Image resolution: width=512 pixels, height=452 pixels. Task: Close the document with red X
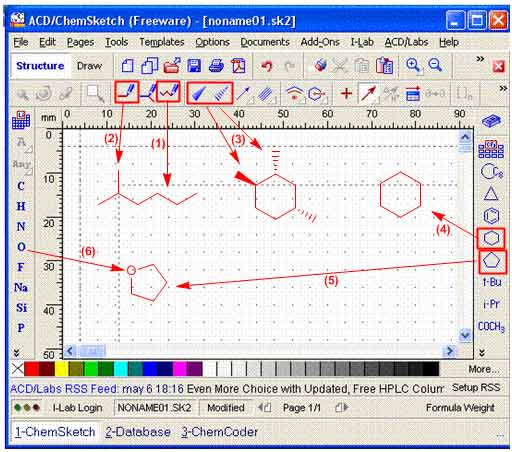(x=499, y=66)
